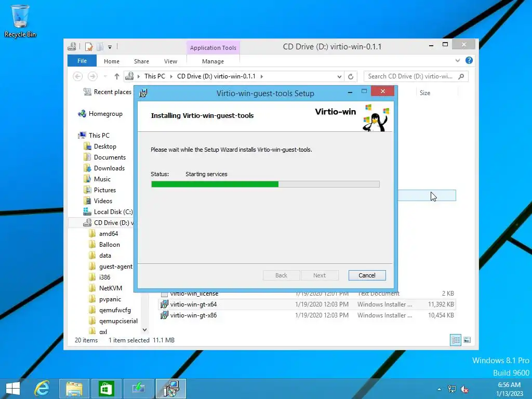Expand the arrow after CD Drive breadcrumb

tap(262, 76)
